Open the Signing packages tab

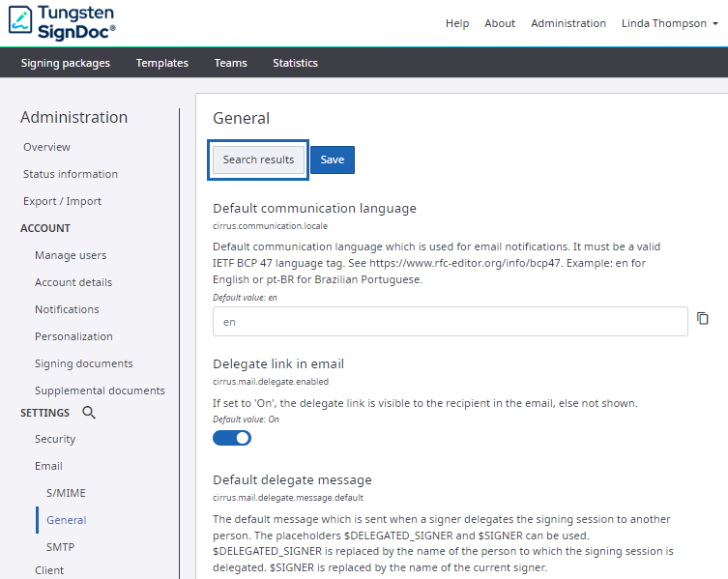click(x=66, y=63)
